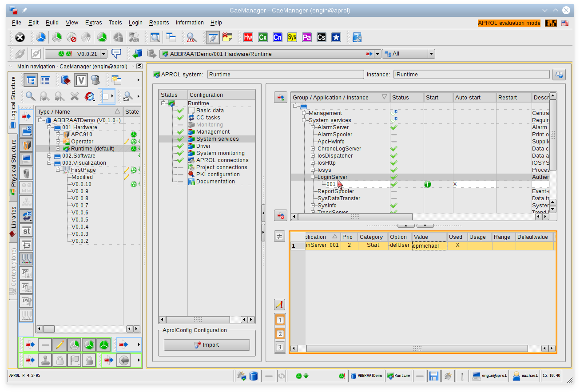Click the ABBRAATDemo status bar button
Image resolution: width=580 pixels, height=392 pixels.
(366, 376)
